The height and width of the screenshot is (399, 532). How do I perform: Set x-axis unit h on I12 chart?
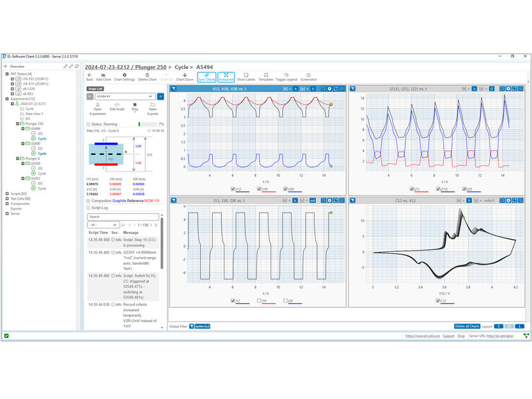(295, 201)
